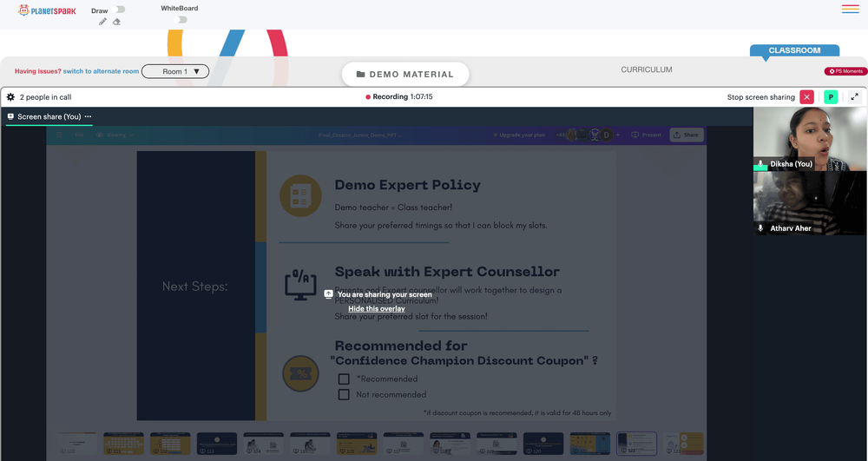Click the discount coupon percent icon
Screen dimensions: 868x461
[301, 373]
